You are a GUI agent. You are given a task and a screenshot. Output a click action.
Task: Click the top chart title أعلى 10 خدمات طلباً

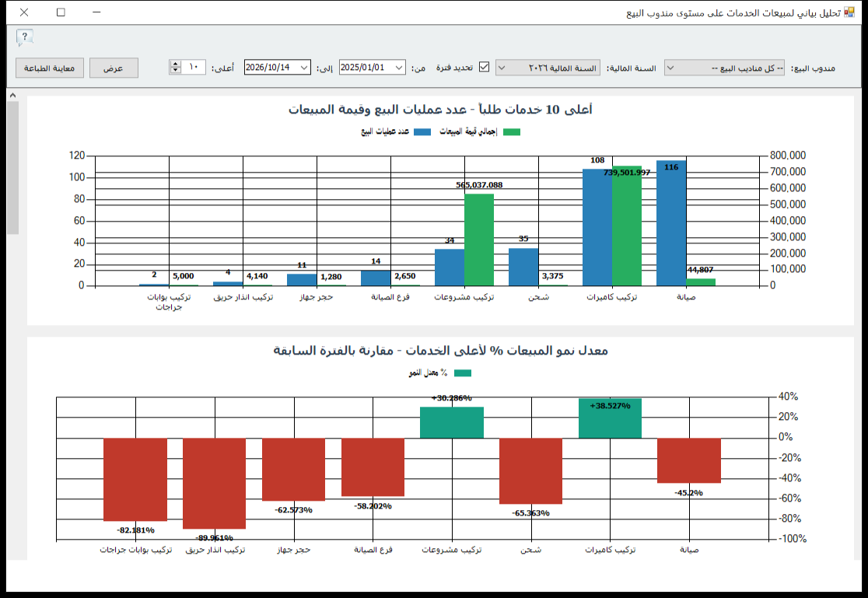[440, 110]
